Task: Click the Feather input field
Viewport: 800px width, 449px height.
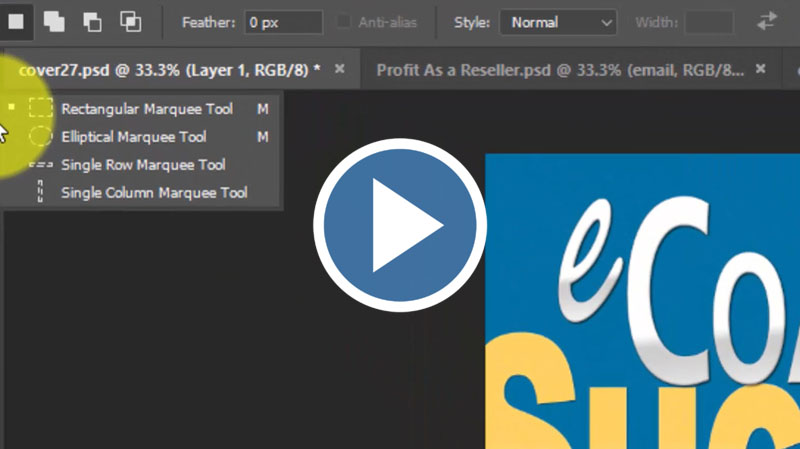Action: coord(283,22)
